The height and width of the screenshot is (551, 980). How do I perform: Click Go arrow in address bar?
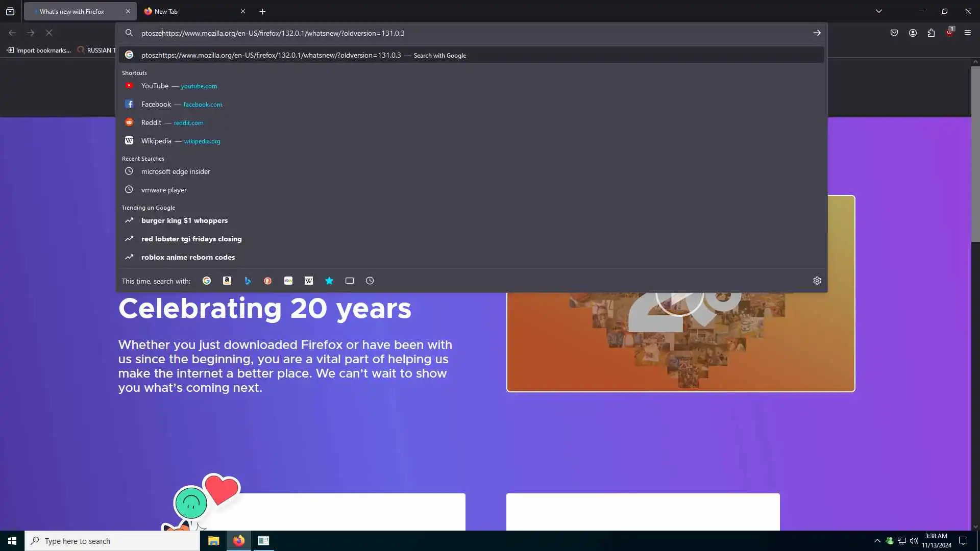817,33
